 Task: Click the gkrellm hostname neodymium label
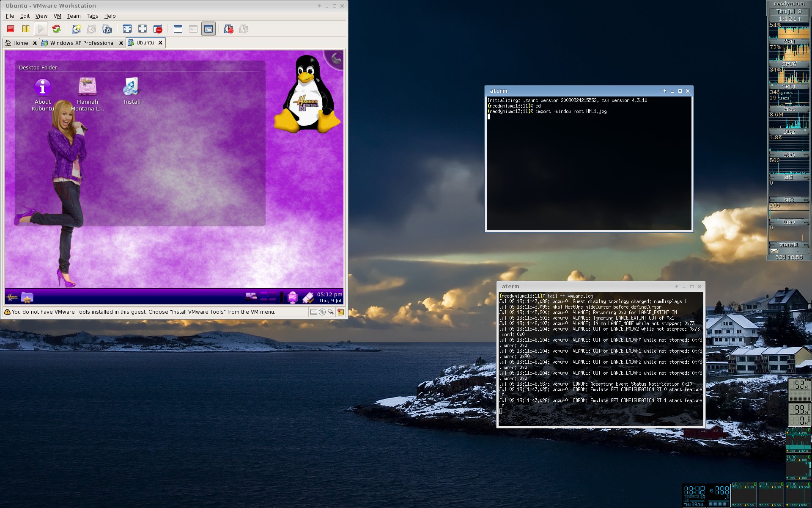pyautogui.click(x=789, y=4)
